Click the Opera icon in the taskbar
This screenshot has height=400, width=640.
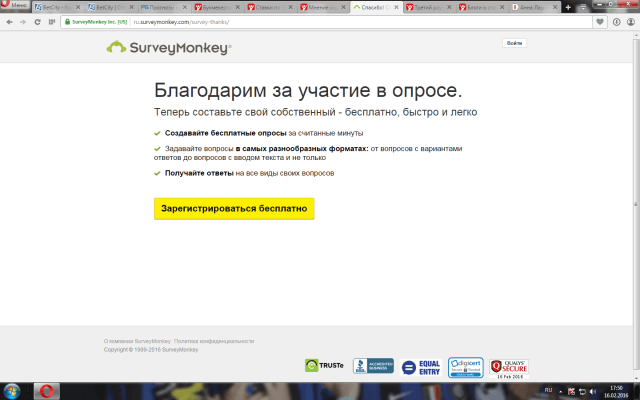[45, 389]
